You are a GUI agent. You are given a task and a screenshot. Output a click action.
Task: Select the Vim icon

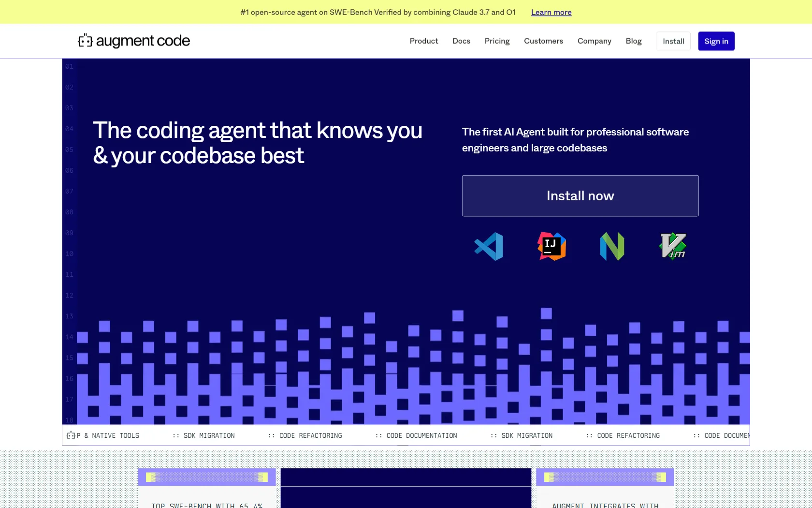point(673,246)
